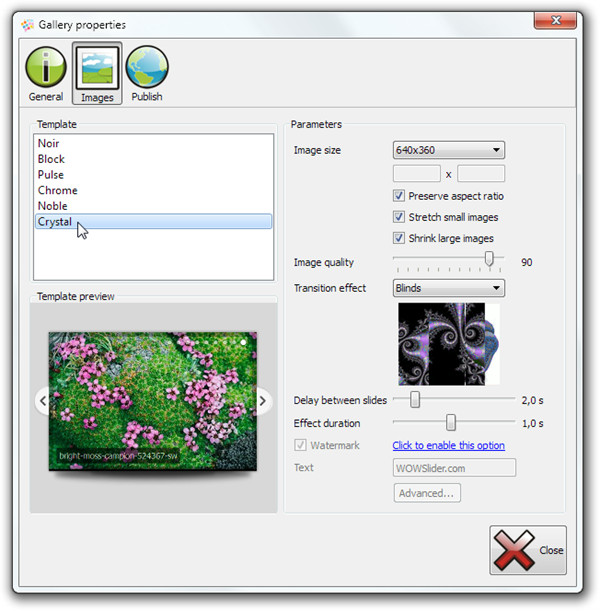Select the Noble template
This screenshot has height=611, width=600.
pos(153,206)
